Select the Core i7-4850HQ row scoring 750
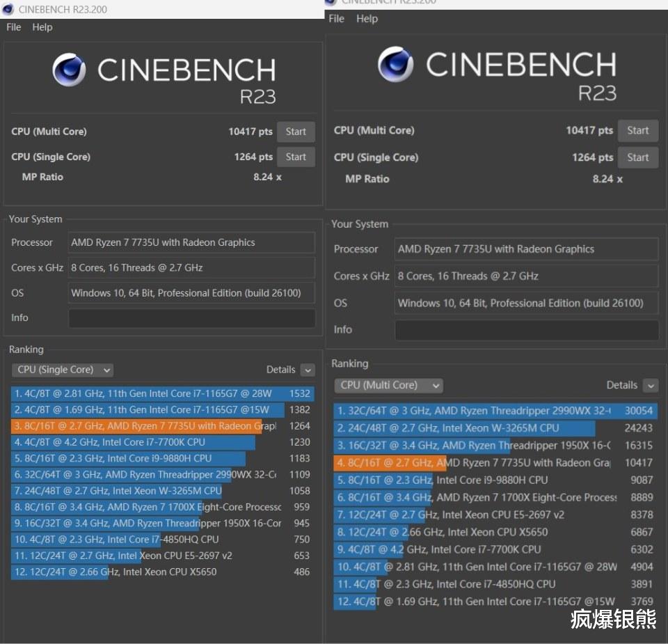Image resolution: width=668 pixels, height=644 pixels. (163, 539)
